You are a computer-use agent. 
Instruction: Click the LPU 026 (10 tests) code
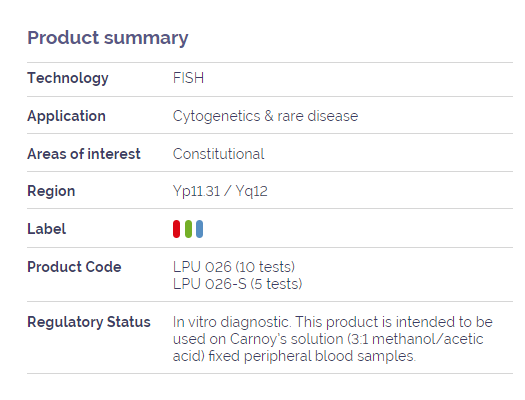(x=234, y=267)
